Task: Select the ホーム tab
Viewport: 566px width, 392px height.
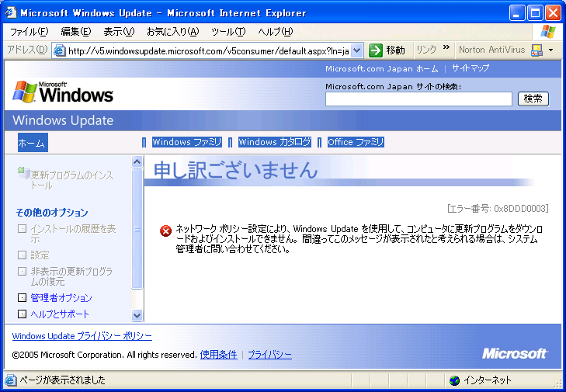Action: pyautogui.click(x=33, y=143)
